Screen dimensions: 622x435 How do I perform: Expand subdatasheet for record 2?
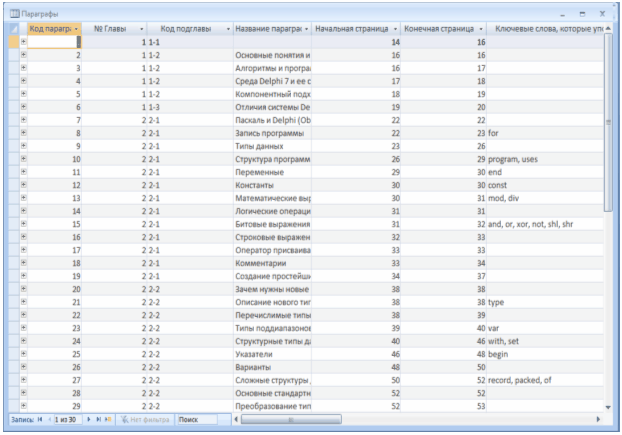[x=22, y=55]
